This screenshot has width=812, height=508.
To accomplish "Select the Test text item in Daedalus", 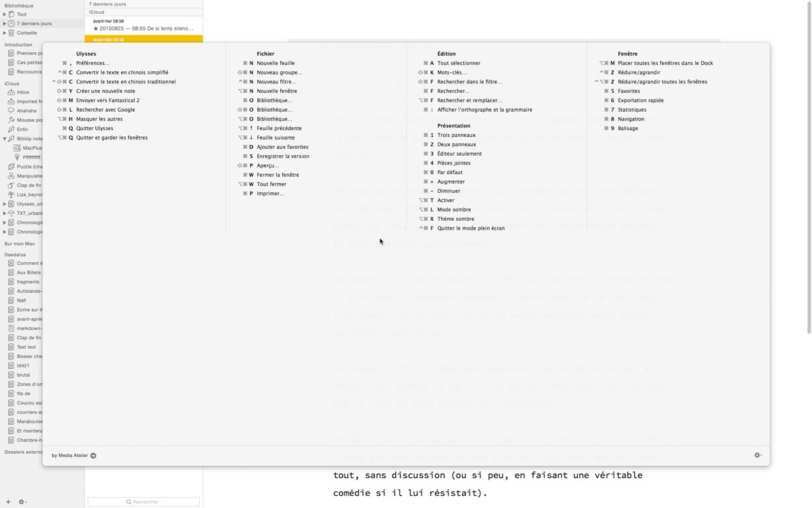I will [x=26, y=347].
